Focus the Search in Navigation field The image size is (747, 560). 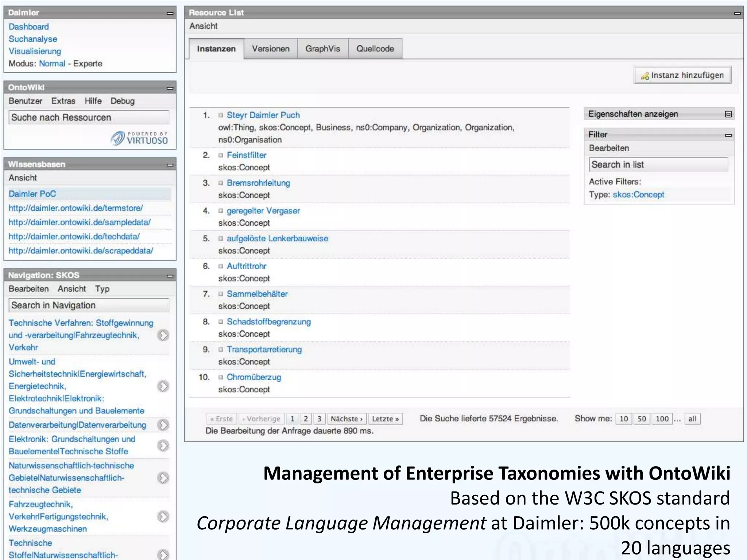click(x=89, y=305)
